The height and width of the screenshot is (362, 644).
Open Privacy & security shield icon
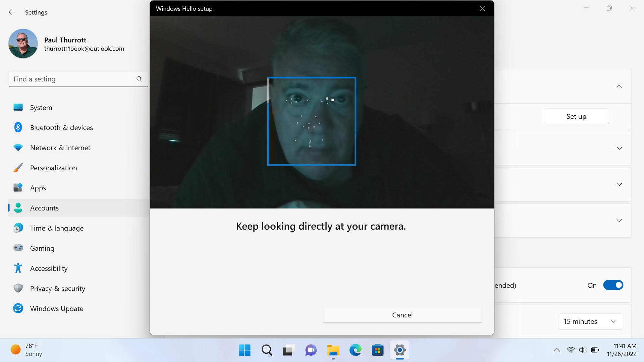[18, 288]
